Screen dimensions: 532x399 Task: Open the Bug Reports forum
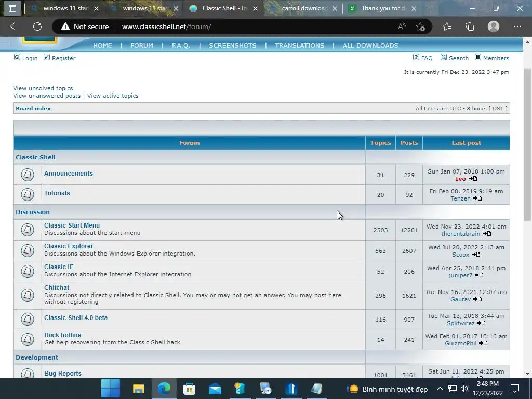[63, 373]
